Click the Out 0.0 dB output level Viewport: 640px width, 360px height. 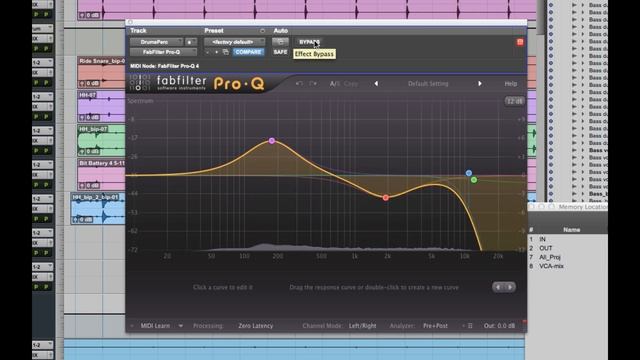pos(499,326)
